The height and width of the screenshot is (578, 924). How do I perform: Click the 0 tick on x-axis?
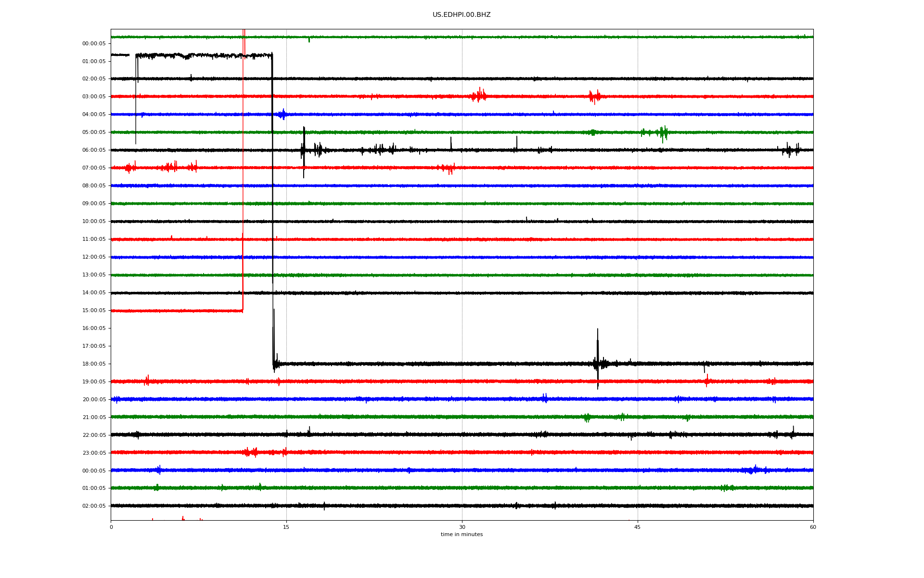tap(111, 527)
